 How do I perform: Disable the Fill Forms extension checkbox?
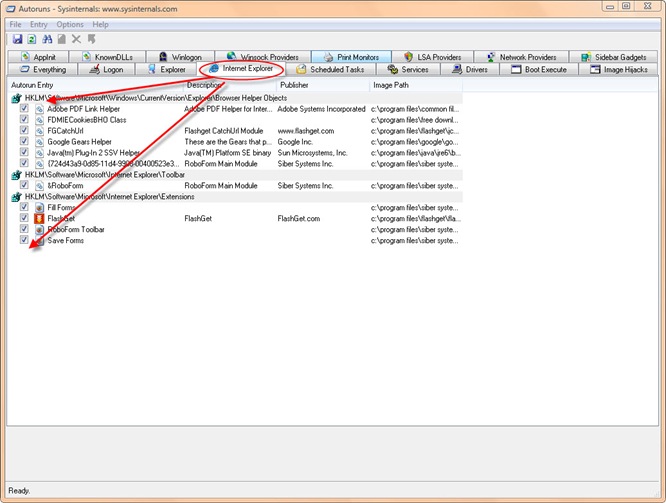coord(24,207)
